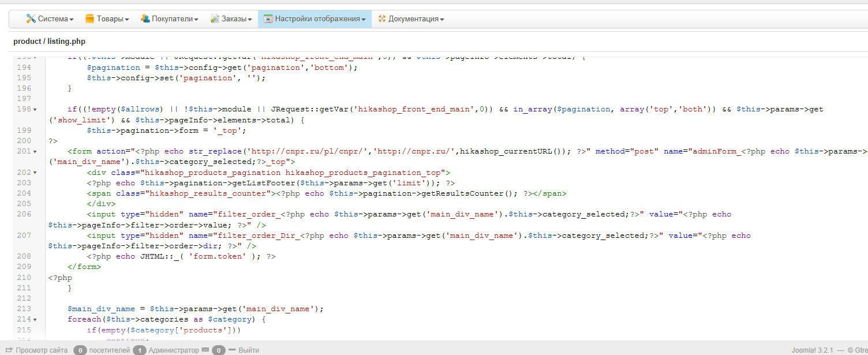Open the Настройки отображения menu
868x355 pixels.
pyautogui.click(x=315, y=19)
